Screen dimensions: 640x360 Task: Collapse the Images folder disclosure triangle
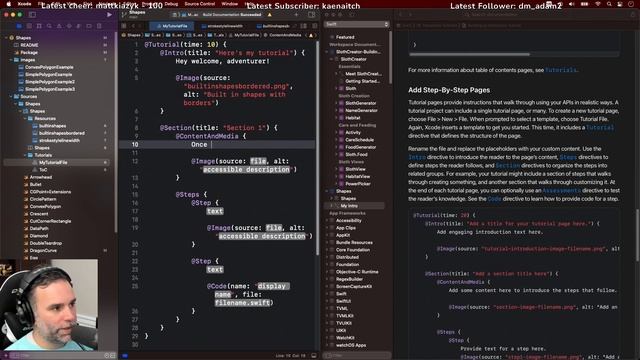[11, 60]
